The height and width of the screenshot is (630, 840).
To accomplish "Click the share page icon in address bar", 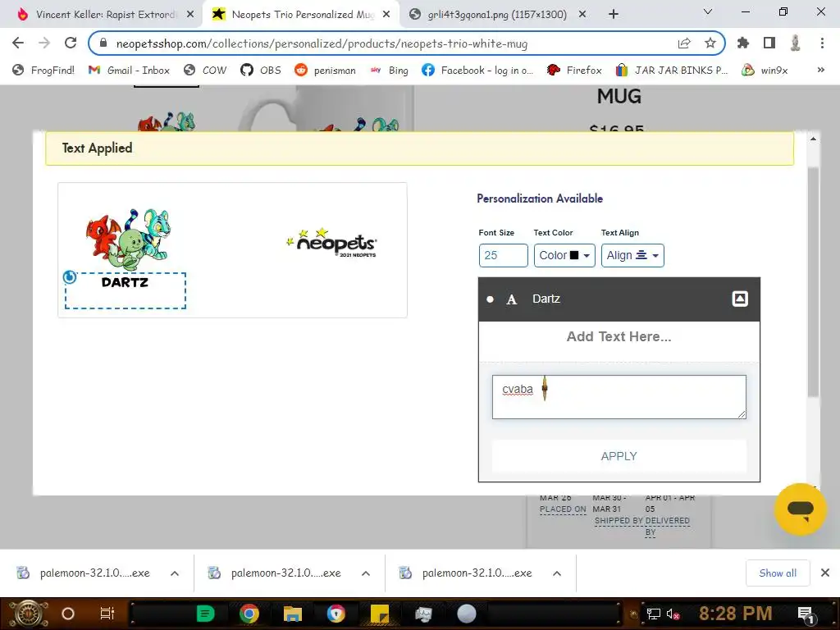I will (684, 43).
